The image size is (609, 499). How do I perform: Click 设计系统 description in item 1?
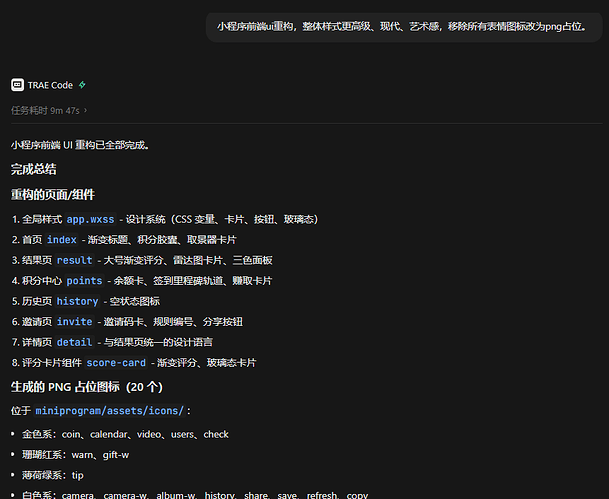click(x=222, y=219)
